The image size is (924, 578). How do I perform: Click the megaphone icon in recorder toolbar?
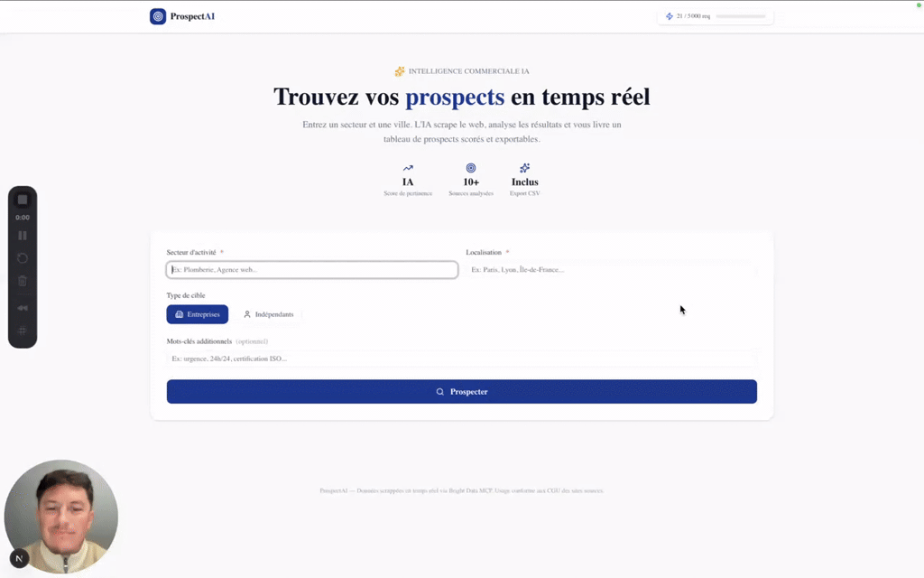coord(23,308)
